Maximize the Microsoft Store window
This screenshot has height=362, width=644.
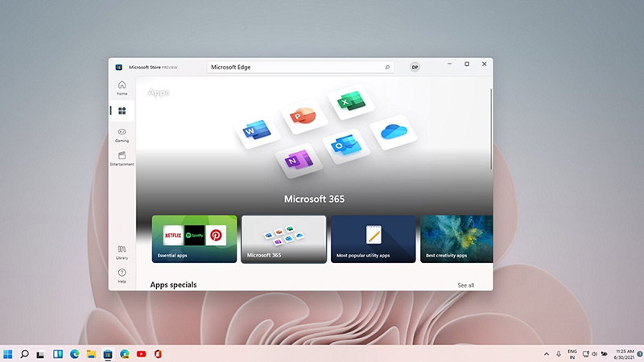point(467,64)
